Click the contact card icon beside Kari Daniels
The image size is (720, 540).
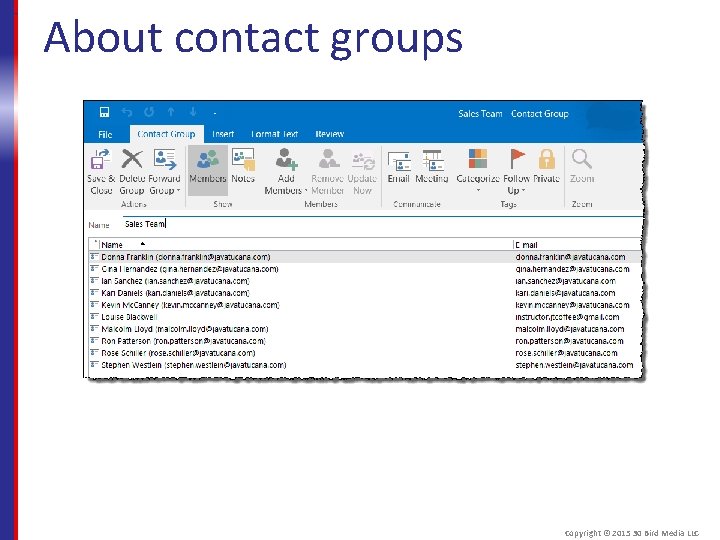pyautogui.click(x=94, y=292)
